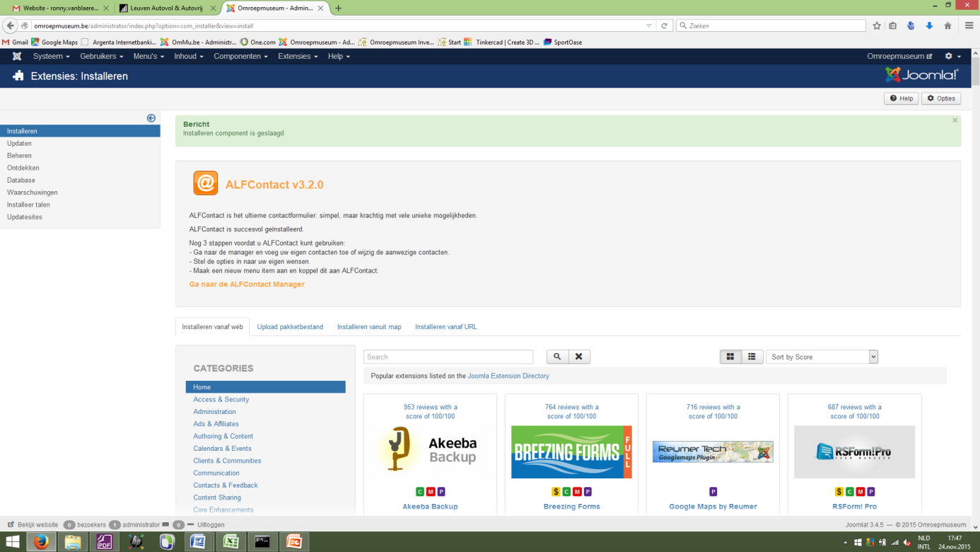This screenshot has height=552, width=980.
Task: Go to the Firefox home icon
Action: point(947,25)
